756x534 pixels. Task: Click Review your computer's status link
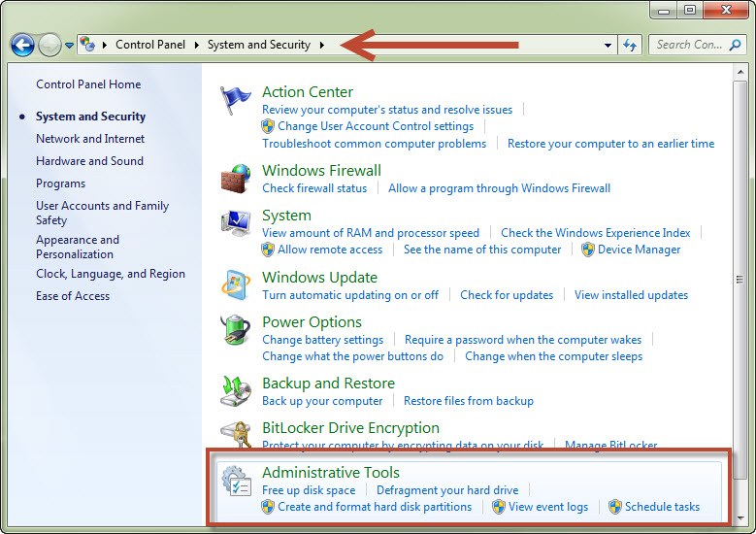[x=387, y=110]
